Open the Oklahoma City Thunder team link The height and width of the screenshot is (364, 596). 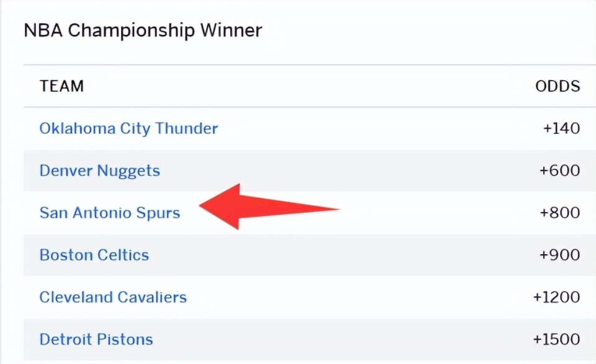(129, 128)
